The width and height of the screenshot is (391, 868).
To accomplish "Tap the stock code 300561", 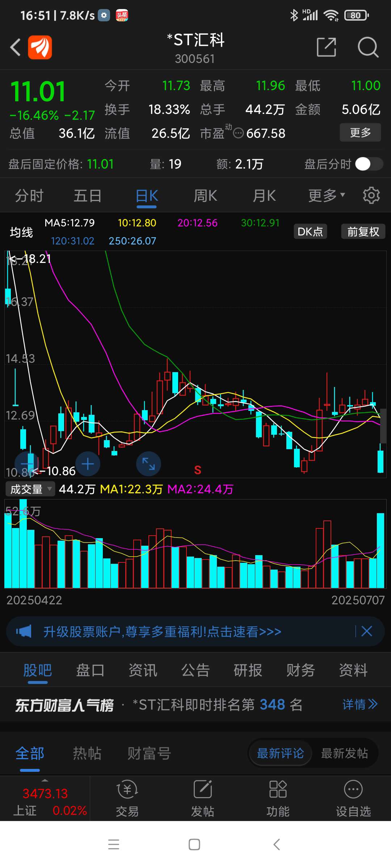I will (x=195, y=59).
